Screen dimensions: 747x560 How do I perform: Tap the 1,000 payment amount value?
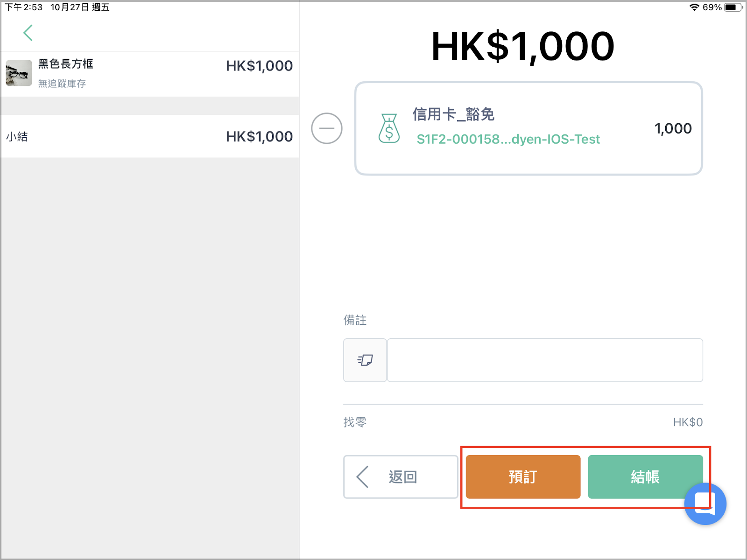click(x=673, y=128)
